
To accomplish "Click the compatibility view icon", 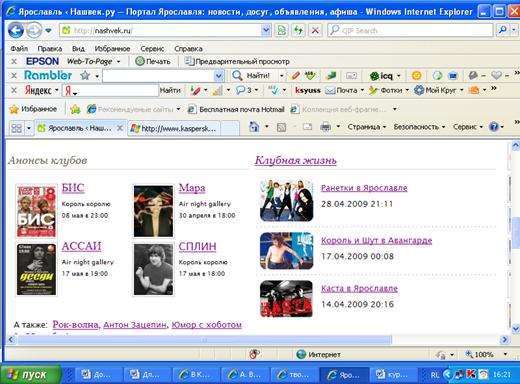I will tap(282, 31).
